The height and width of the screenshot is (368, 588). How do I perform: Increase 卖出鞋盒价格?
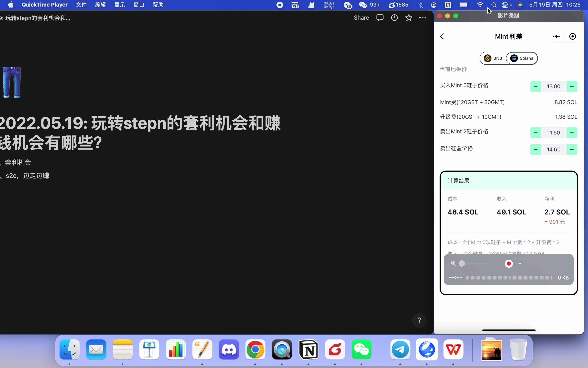572,149
